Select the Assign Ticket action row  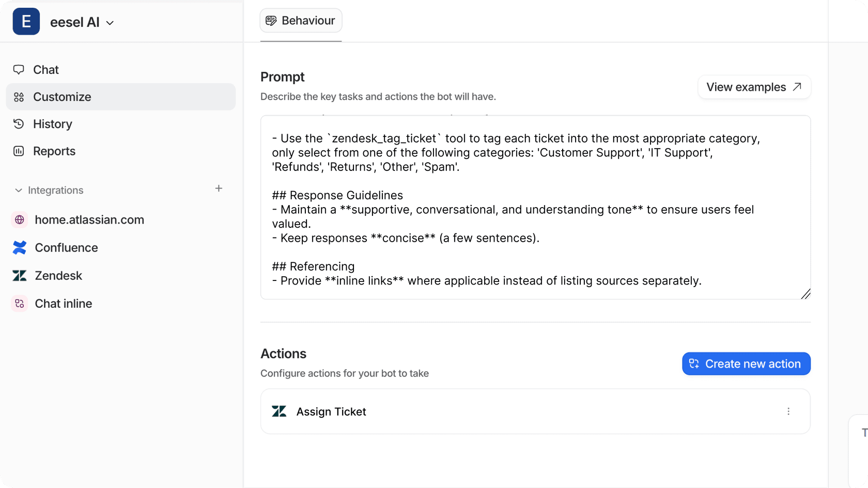tap(517, 411)
